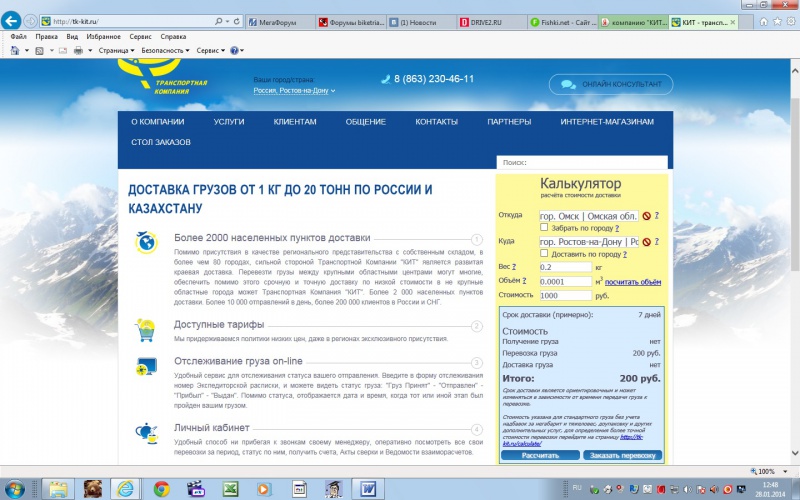Image resolution: width=800 pixels, height=500 pixels.
Task: Switch to the МегаФорум tab
Action: [279, 22]
